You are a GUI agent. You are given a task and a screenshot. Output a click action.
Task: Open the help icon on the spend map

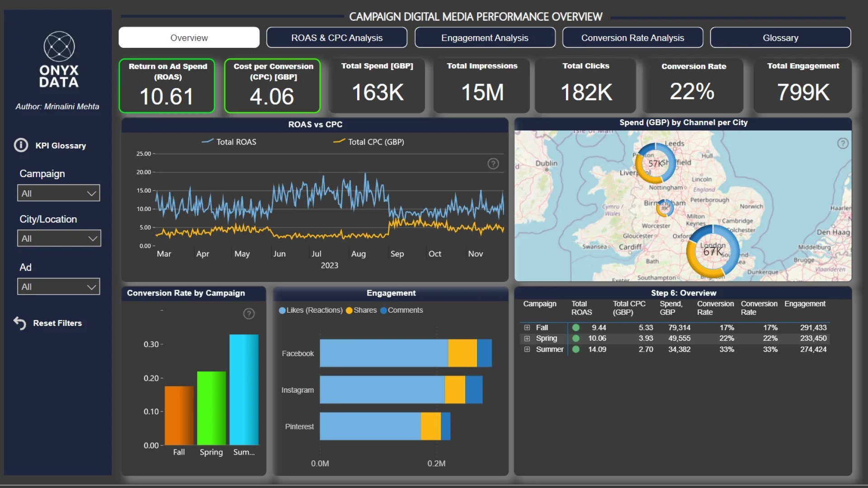pyautogui.click(x=843, y=144)
